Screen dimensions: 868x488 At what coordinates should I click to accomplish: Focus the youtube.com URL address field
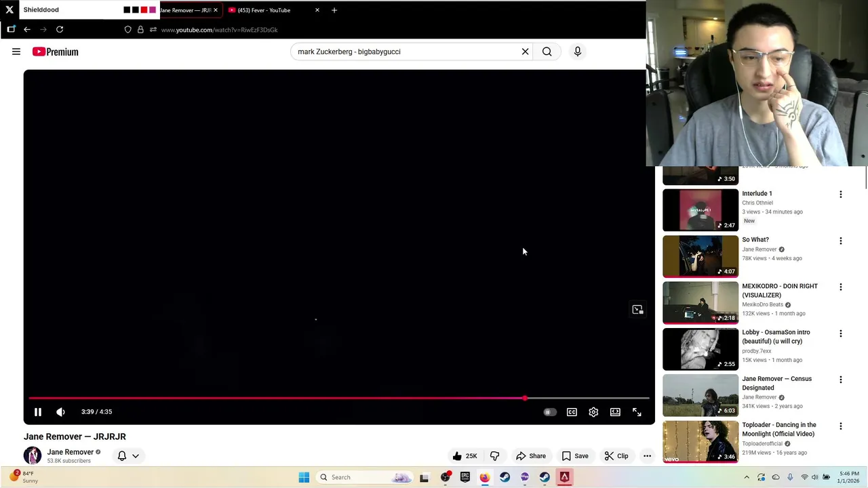point(219,30)
